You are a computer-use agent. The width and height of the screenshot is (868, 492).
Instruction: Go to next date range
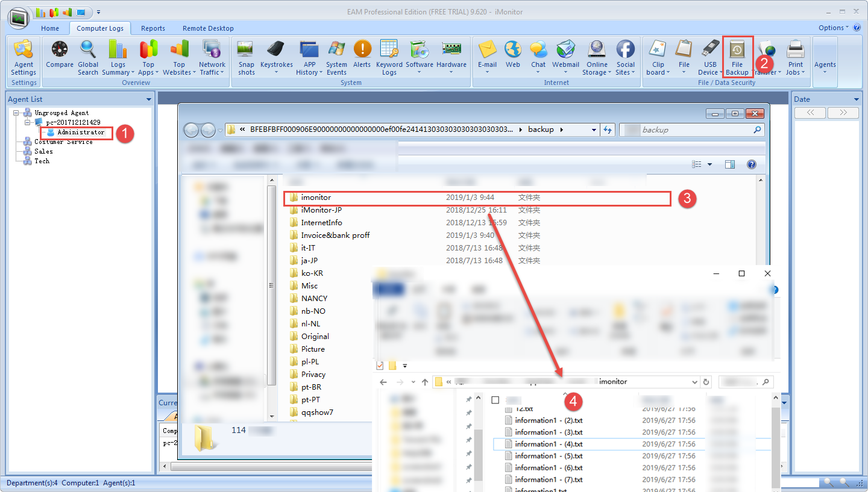click(843, 113)
